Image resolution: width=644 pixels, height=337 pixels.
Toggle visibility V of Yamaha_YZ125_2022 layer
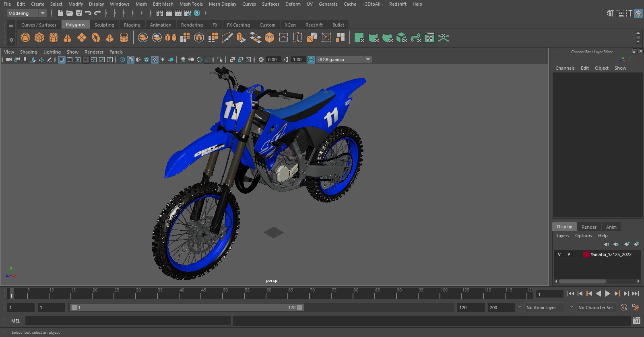[559, 254]
